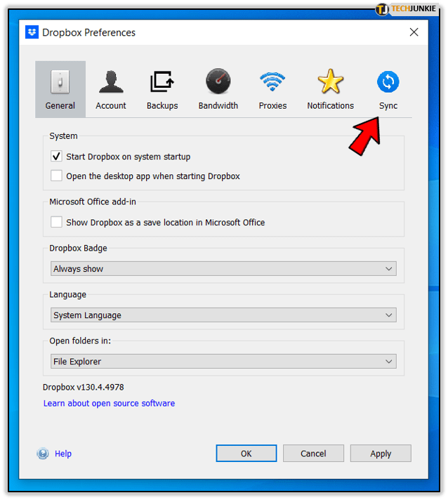Apply the preference changes
This screenshot has width=448, height=500.
click(381, 453)
